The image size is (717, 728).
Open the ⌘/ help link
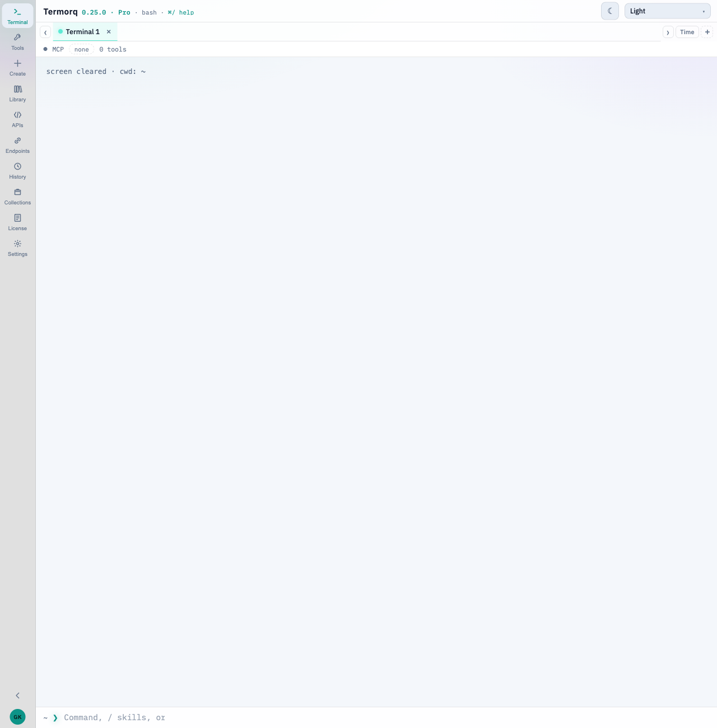[181, 12]
